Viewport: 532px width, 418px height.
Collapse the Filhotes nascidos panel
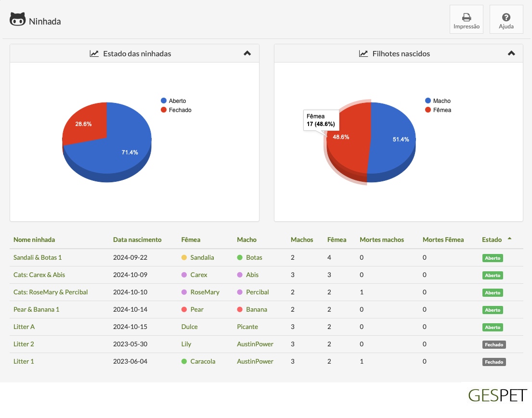point(511,53)
